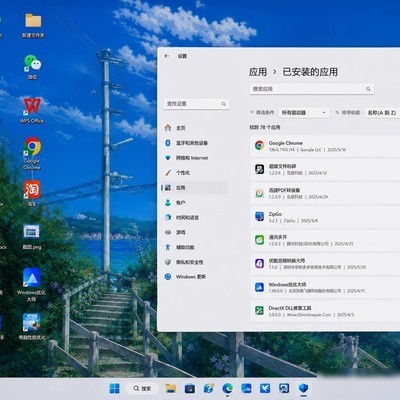Click the Windows优化大师 icon in the app list

(x=259, y=287)
